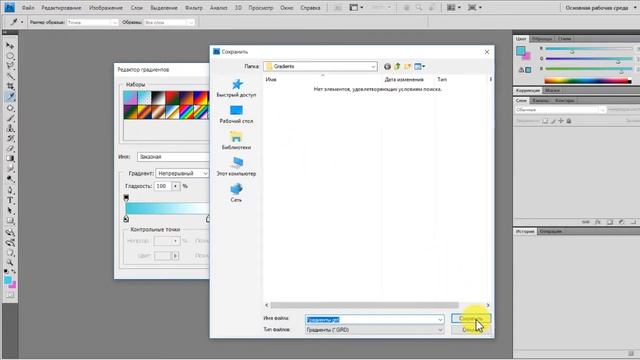Toggle Quick Mask mode at toolbar bottom

pos(10,295)
